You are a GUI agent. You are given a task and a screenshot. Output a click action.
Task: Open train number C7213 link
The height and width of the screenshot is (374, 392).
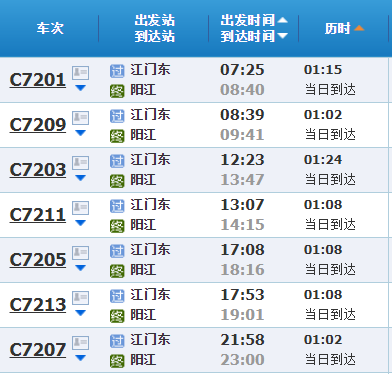click(x=38, y=305)
